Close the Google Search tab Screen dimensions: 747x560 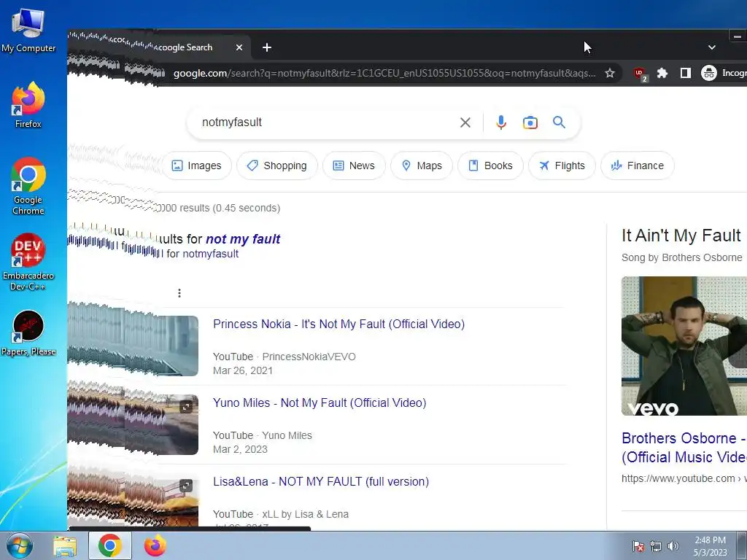(x=239, y=47)
